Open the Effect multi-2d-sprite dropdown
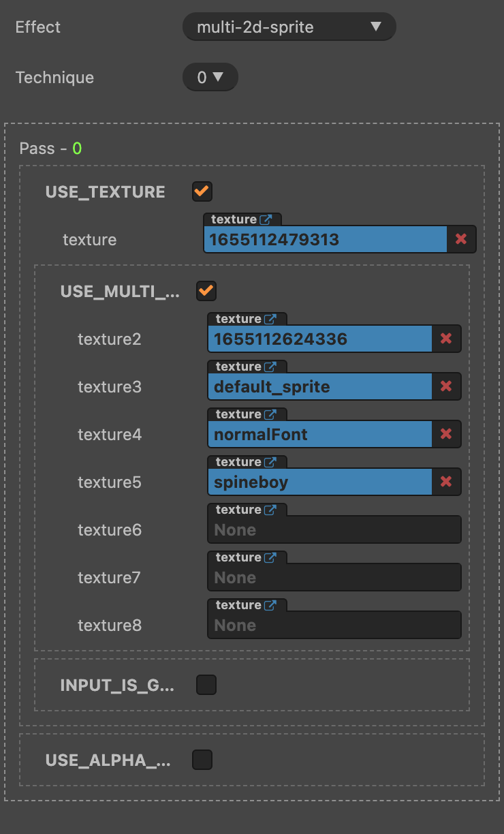Viewport: 504px width, 834px height. [x=289, y=27]
